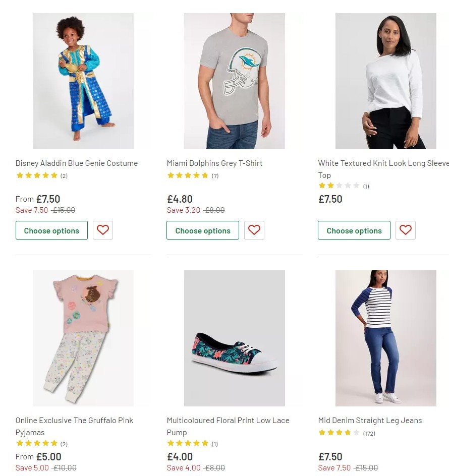Toggle wishlist heart for Miami Dolphins T-Shirt
This screenshot has width=449, height=476.
coord(254,230)
